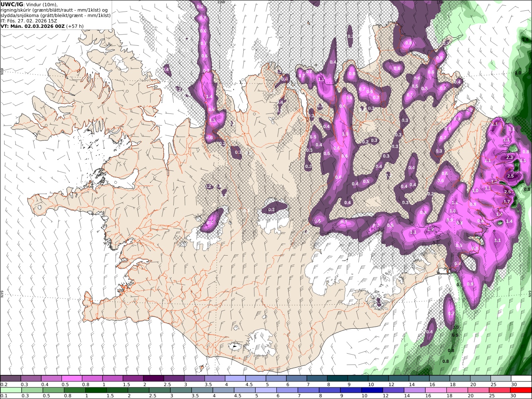Select the top-row legend swatch labeled 2.5
This screenshot has height=399, width=532.
pos(174,379)
